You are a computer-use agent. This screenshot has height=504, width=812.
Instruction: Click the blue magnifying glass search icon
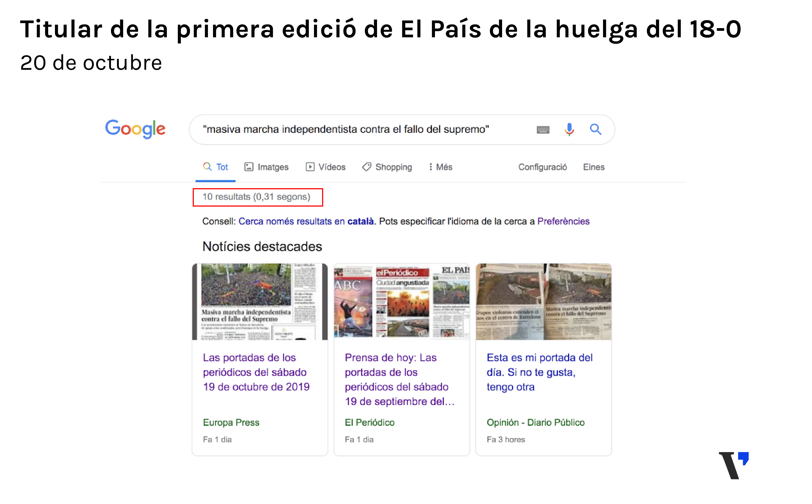pos(595,129)
